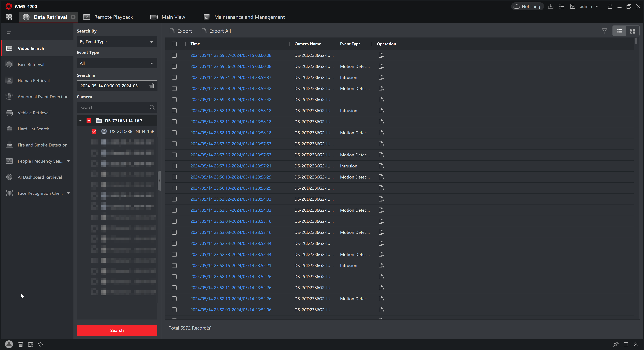Screen dimensions: 644x350
Task: Collapse the left sidebar hamburger icon
Action: pos(9,32)
